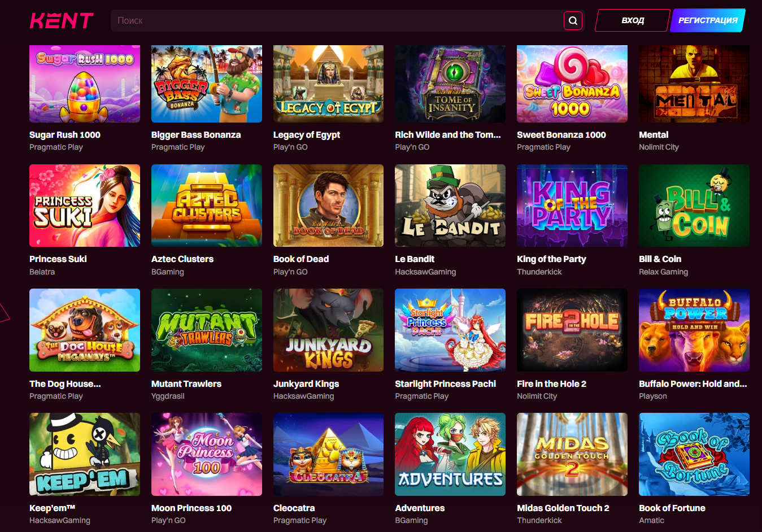Viewport: 762px width, 532px height.
Task: Launch the Junkyard Kings game tile
Action: (x=328, y=330)
